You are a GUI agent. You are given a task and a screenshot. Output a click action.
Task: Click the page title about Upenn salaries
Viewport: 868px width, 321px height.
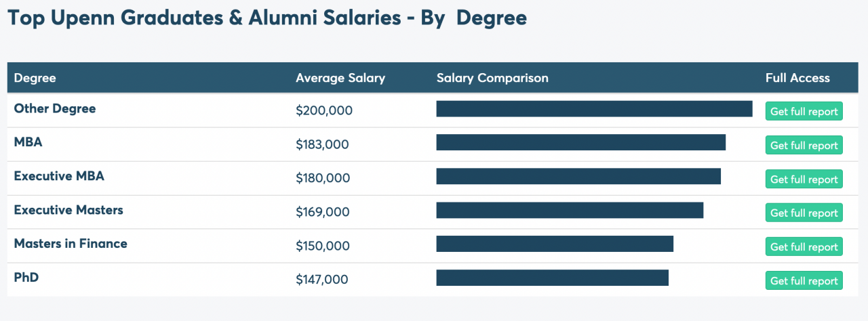click(x=267, y=18)
